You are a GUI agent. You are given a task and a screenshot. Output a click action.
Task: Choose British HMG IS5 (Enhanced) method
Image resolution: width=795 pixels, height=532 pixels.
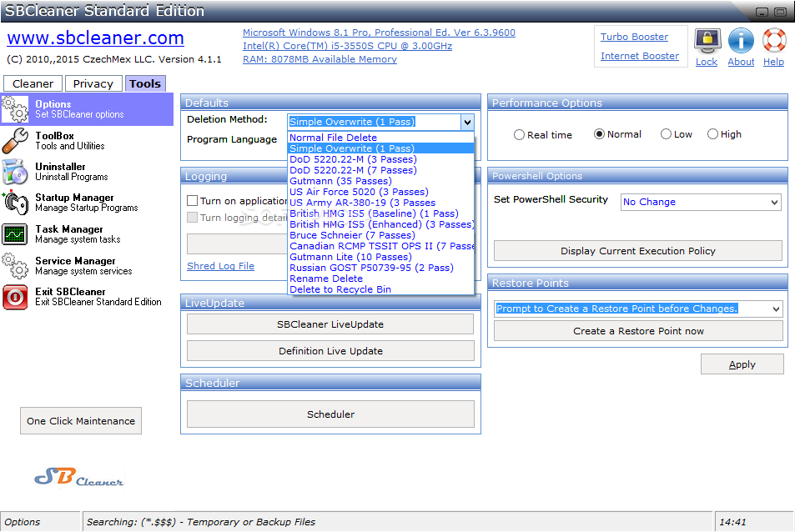[380, 224]
